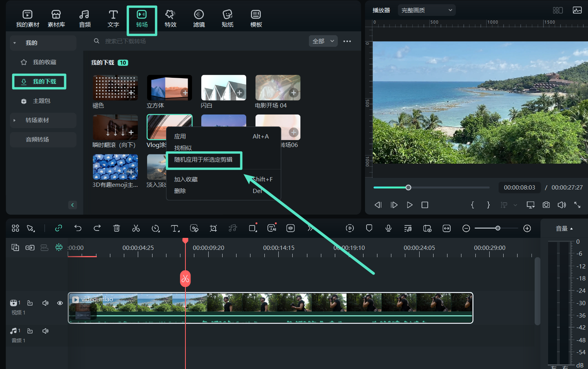Image resolution: width=588 pixels, height=369 pixels.
Task: Take a snapshot with camera icon
Action: 546,205
